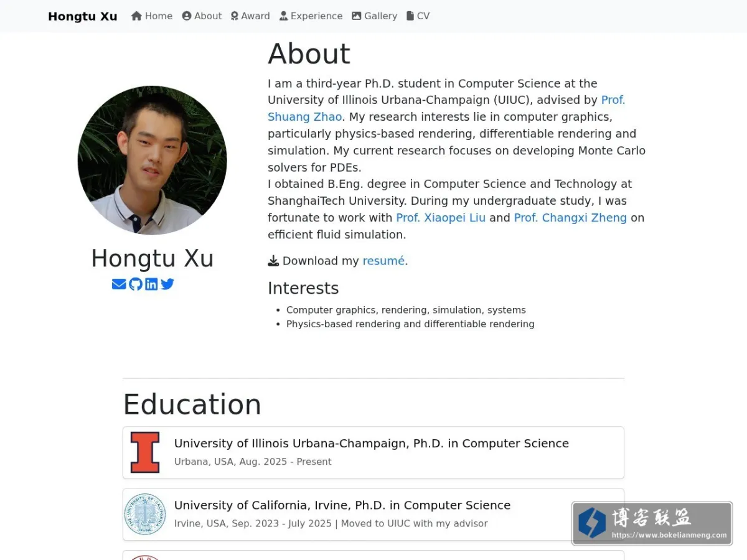
Task: Open the Gallery nav item
Action: [x=374, y=16]
